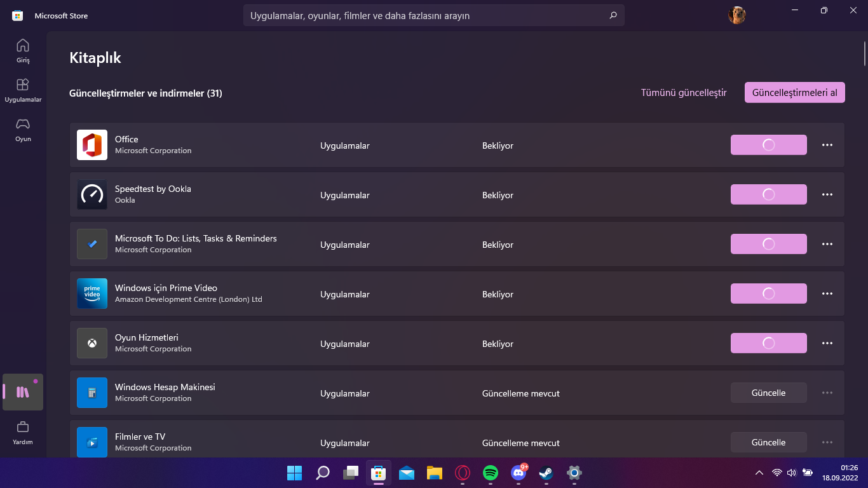Click the pending button for Oyun Hizmetleri
This screenshot has width=868, height=488.
[x=769, y=343]
